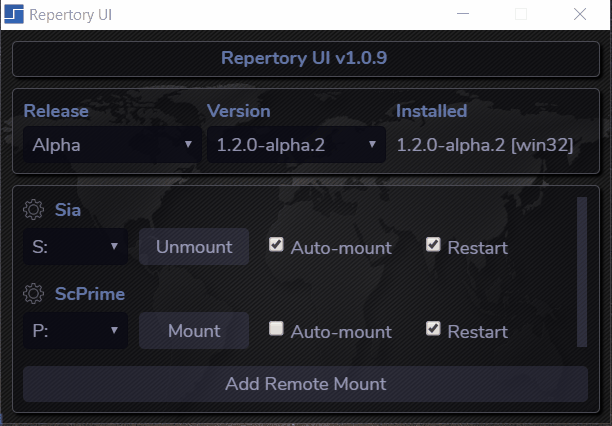The image size is (612, 426).
Task: Close the Repertory UI window
Action: [579, 15]
